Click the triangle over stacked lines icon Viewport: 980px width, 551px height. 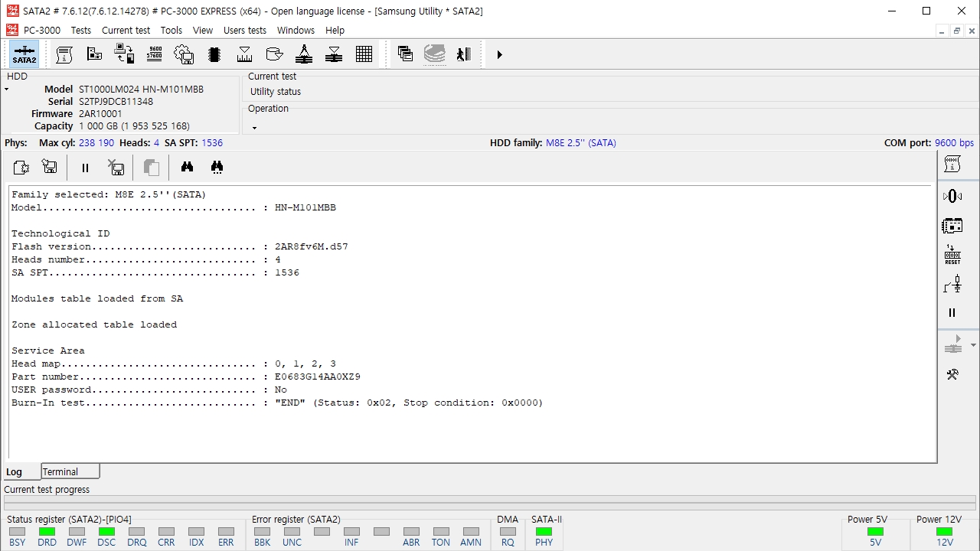click(x=334, y=54)
